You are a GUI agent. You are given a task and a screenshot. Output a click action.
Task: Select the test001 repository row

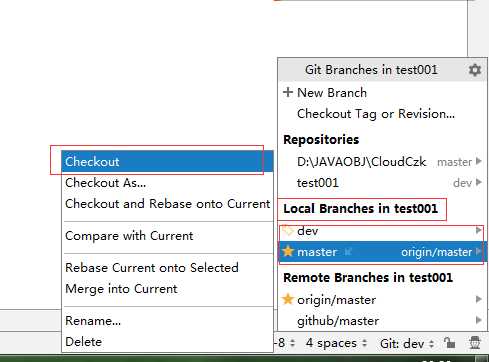coord(383,183)
